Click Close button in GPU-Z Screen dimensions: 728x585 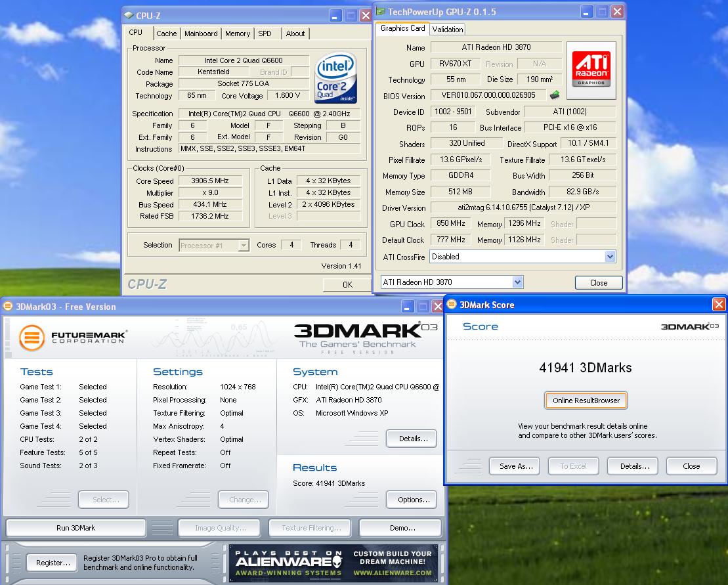(599, 283)
